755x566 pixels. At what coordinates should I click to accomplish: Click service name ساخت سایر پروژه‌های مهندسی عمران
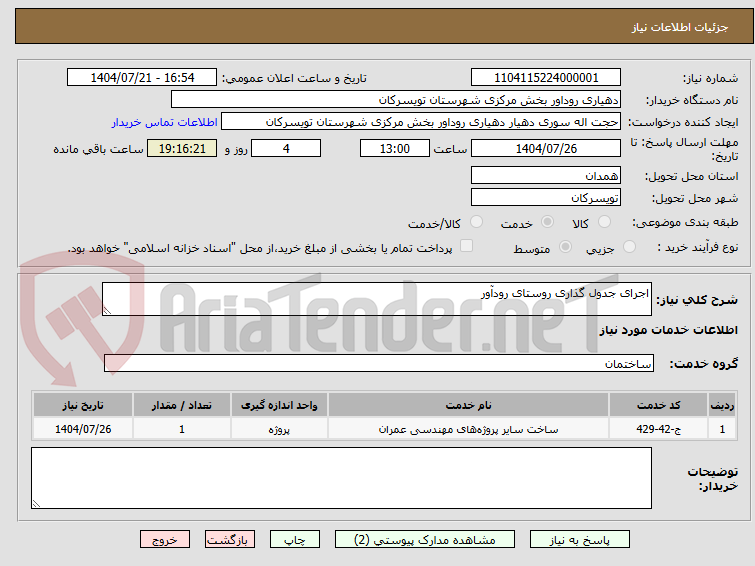tap(469, 429)
